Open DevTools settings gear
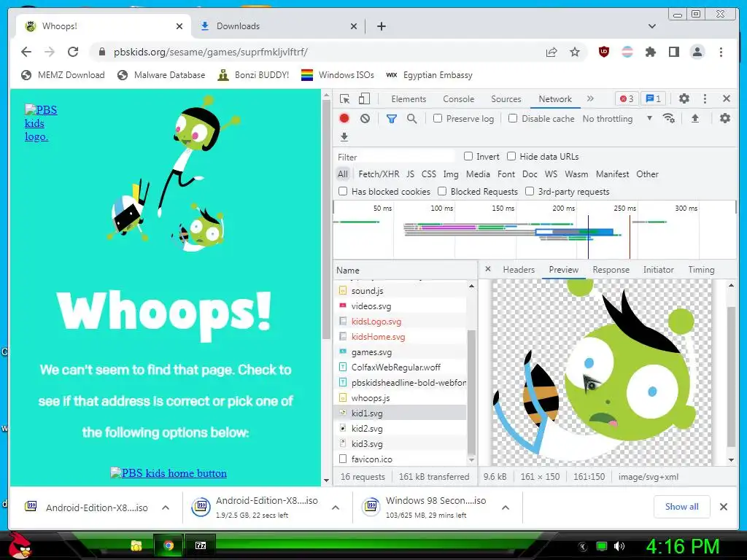 [684, 98]
